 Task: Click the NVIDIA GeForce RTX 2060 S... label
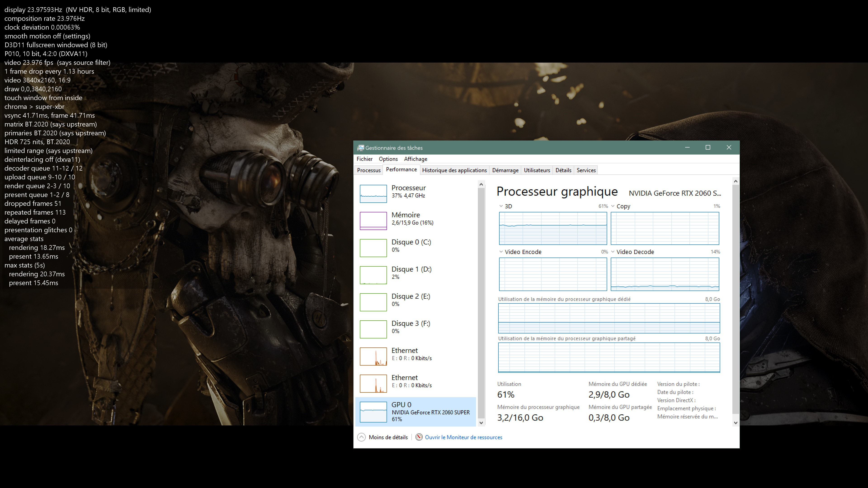675,193
